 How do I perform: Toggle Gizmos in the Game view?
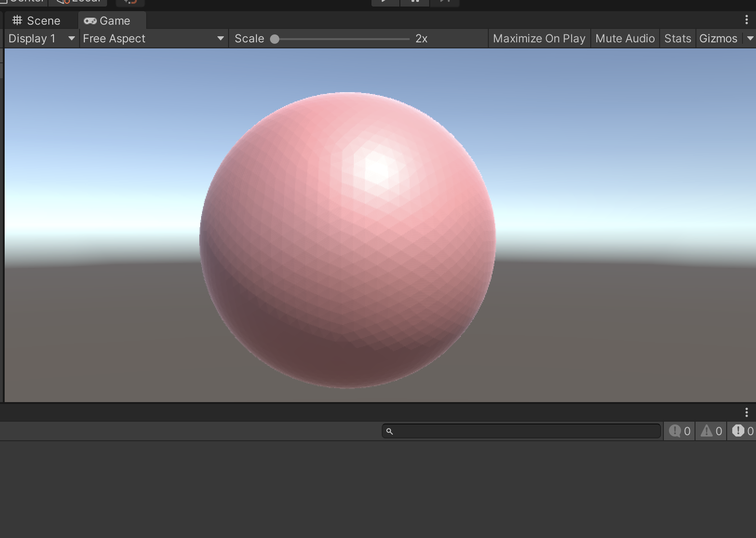718,39
